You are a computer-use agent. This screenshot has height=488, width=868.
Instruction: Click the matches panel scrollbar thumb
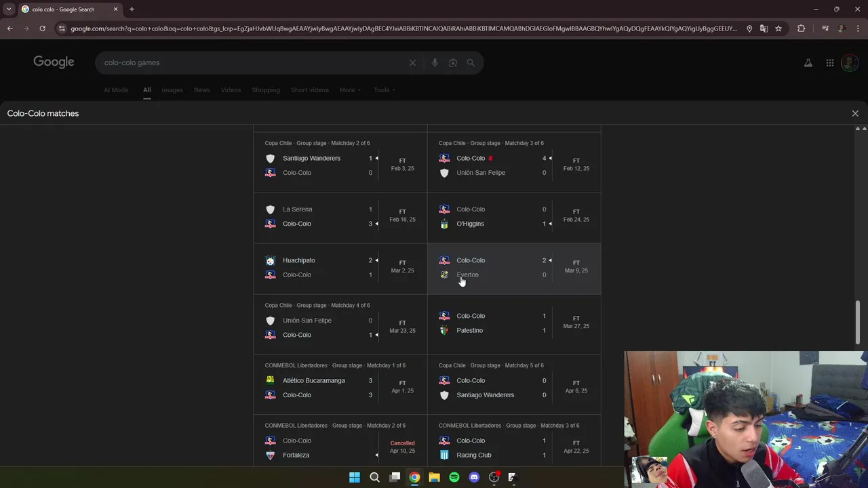tap(858, 322)
